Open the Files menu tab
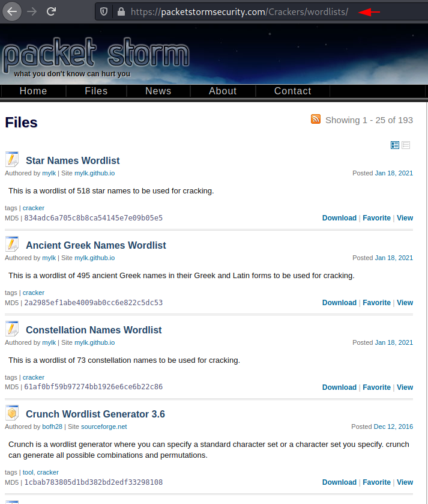This screenshot has width=428, height=504. 96,91
